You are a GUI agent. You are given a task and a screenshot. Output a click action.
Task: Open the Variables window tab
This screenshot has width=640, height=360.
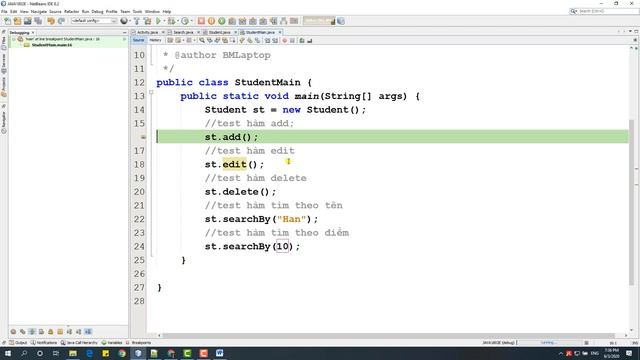(x=112, y=342)
